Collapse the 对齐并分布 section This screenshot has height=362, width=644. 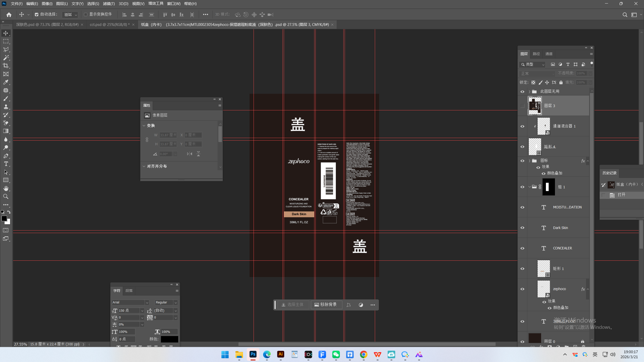click(144, 166)
